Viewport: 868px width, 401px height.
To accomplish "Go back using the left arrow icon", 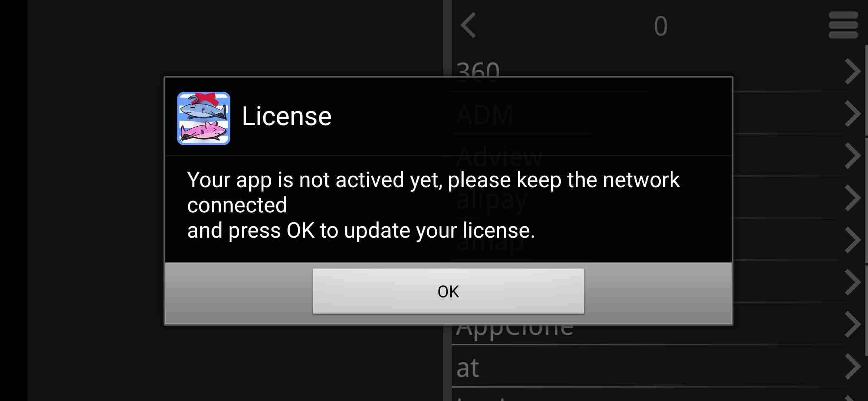I will coord(468,25).
